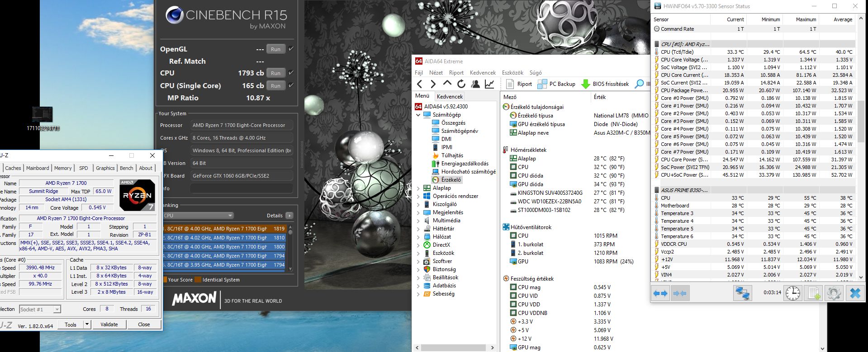
Task: Expand the Operációs rendszer tree node
Action: pyautogui.click(x=418, y=196)
